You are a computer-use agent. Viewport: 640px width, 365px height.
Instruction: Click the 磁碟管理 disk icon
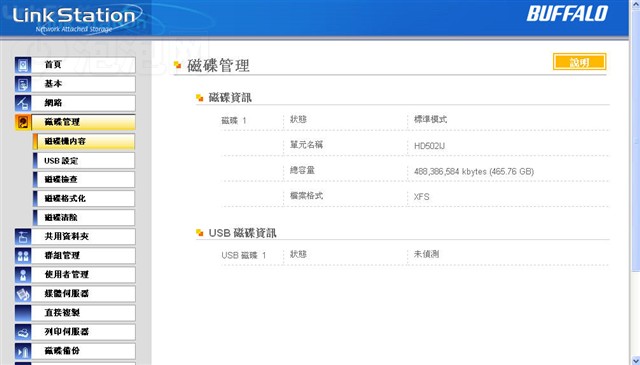23,122
